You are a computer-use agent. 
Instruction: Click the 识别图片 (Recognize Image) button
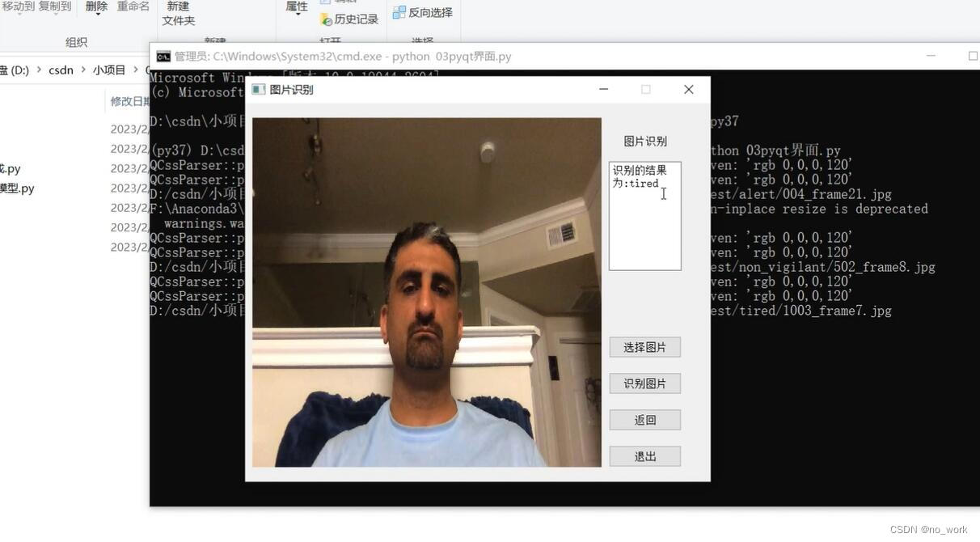(644, 383)
